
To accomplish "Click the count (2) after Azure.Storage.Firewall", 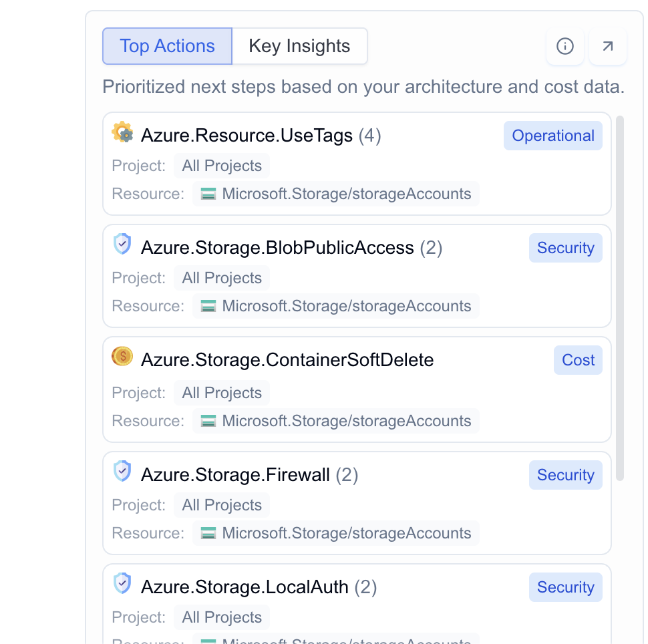I will tap(347, 475).
